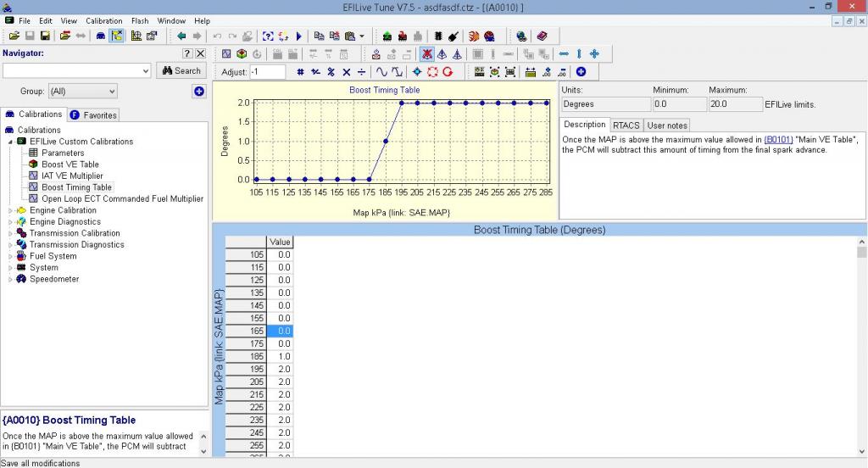This screenshot has width=868, height=468.
Task: Follow the {B0101} link in description
Action: [x=778, y=140]
